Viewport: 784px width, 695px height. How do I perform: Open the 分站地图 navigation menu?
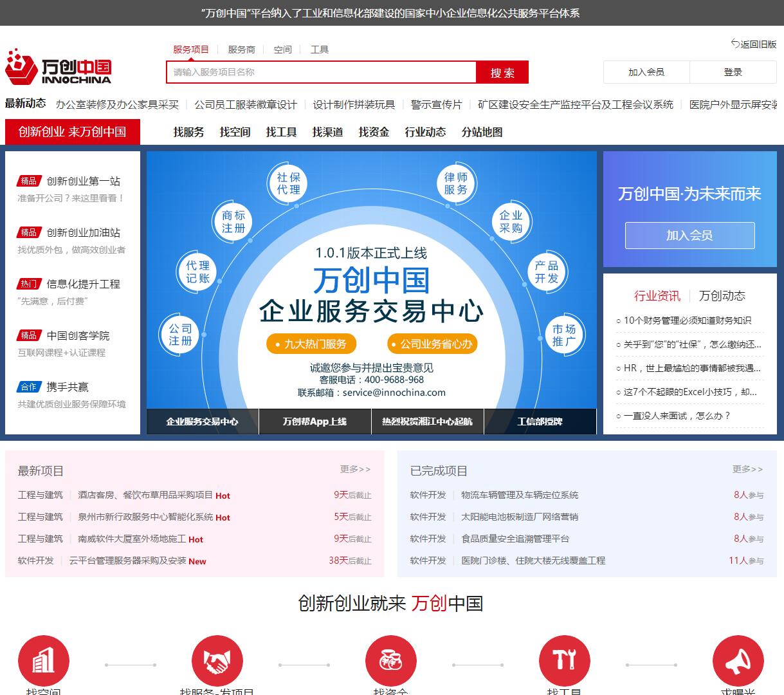(x=482, y=132)
